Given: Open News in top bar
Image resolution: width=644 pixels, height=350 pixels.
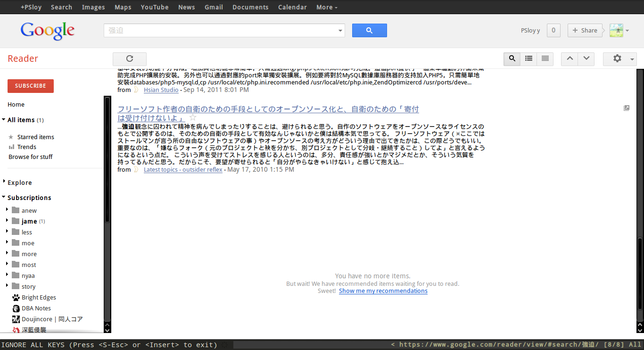Looking at the screenshot, I should pos(186,7).
